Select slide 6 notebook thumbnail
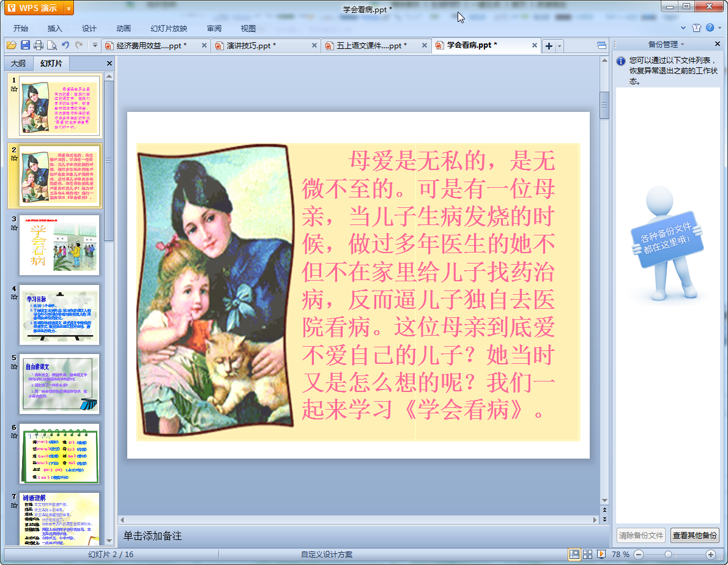The height and width of the screenshot is (565, 728). (59, 453)
